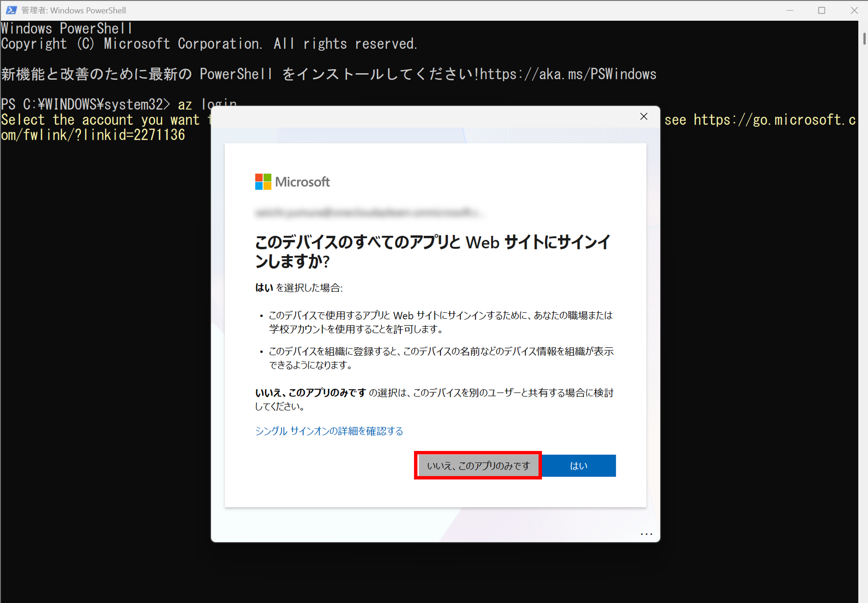868x603 pixels.
Task: Open the three-dots options in the dialog corner
Action: coord(646,534)
